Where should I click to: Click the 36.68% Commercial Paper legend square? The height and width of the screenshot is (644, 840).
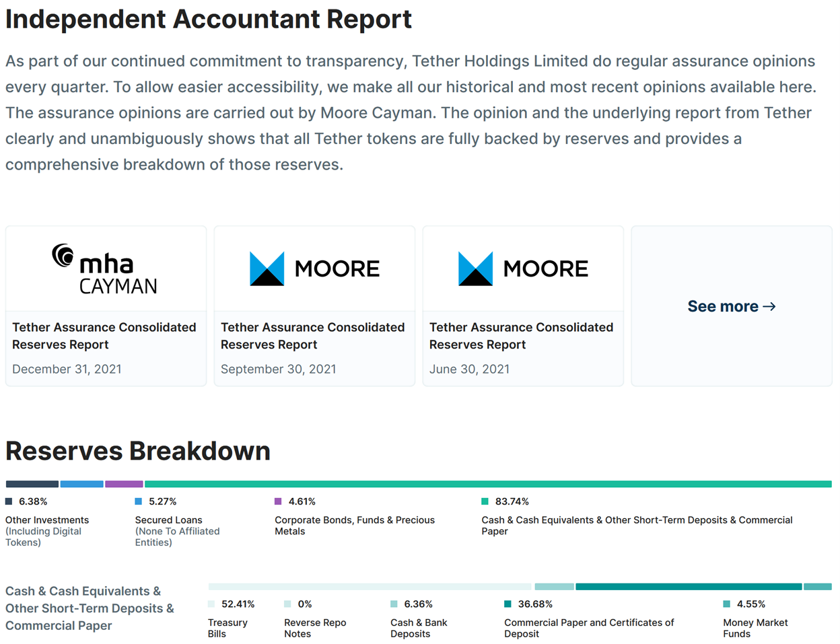pyautogui.click(x=508, y=604)
